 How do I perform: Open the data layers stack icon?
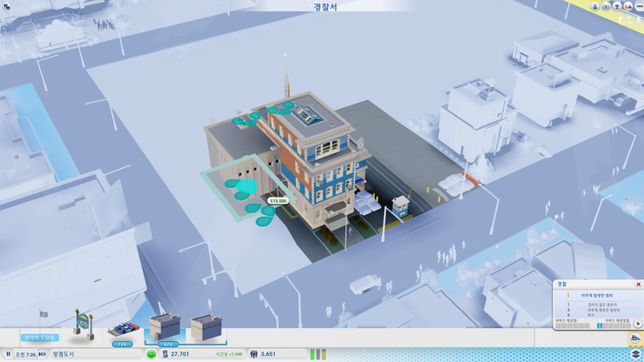coord(636,354)
